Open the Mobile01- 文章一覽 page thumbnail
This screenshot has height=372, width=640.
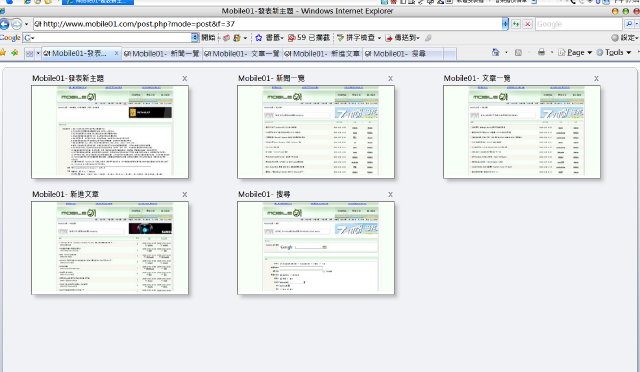coord(522,132)
